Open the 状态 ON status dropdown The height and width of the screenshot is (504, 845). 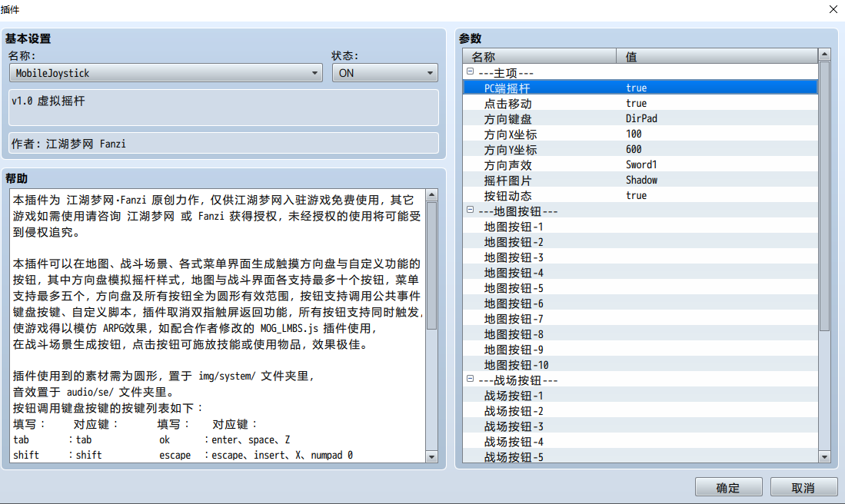384,73
